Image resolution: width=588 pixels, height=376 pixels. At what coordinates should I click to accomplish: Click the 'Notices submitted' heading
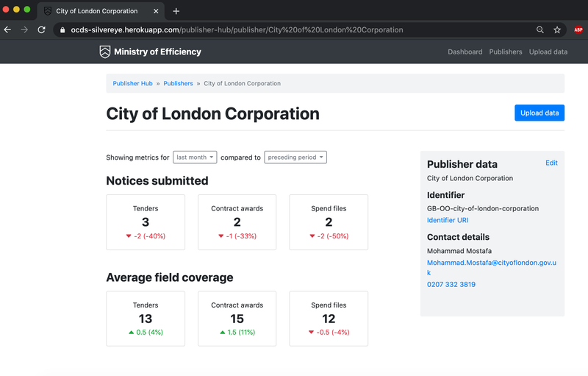point(157,180)
